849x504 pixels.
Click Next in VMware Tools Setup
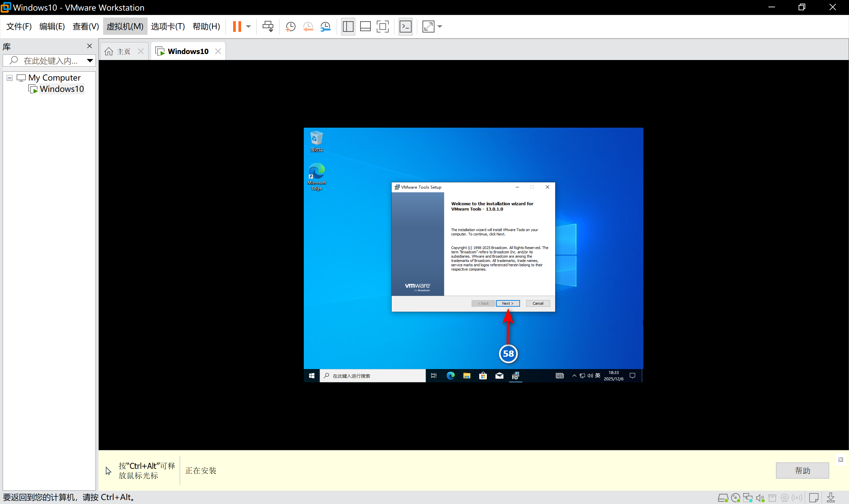[507, 303]
